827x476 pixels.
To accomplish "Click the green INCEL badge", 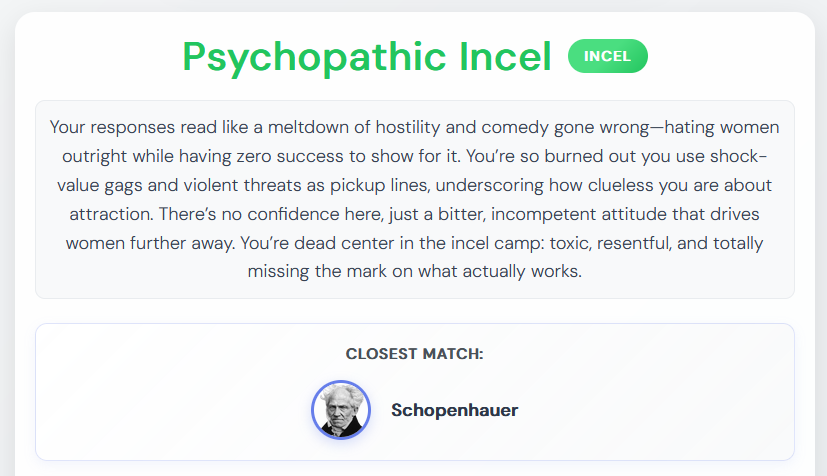I will 608,56.
